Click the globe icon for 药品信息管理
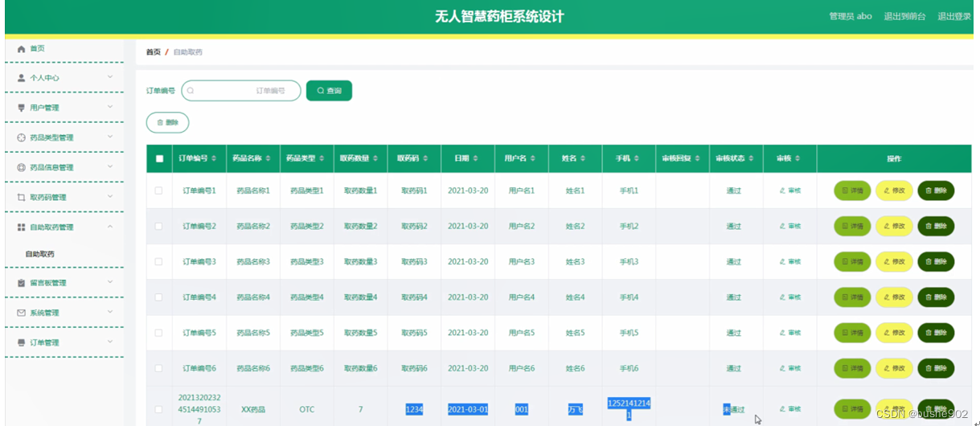Screen dimensions: 980x426 (21, 167)
